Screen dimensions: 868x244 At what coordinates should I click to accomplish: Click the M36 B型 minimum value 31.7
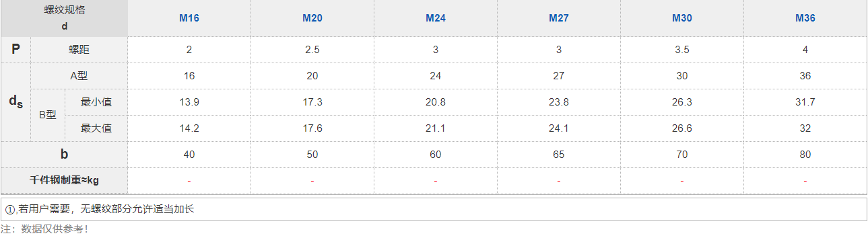pyautogui.click(x=805, y=102)
